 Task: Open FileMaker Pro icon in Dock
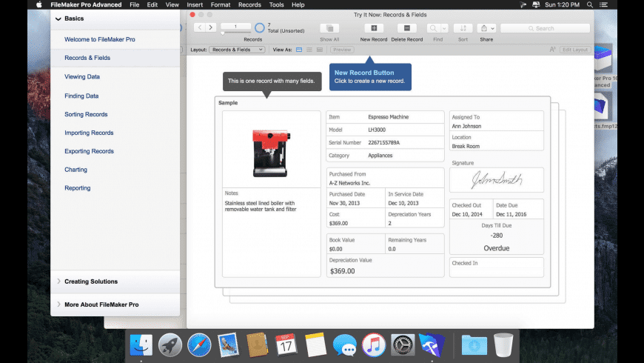[x=432, y=344]
